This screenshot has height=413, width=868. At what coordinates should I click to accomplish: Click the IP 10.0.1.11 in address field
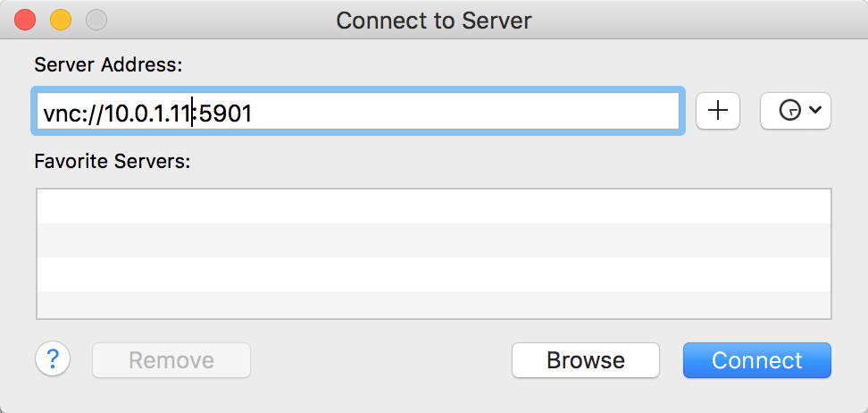point(149,113)
